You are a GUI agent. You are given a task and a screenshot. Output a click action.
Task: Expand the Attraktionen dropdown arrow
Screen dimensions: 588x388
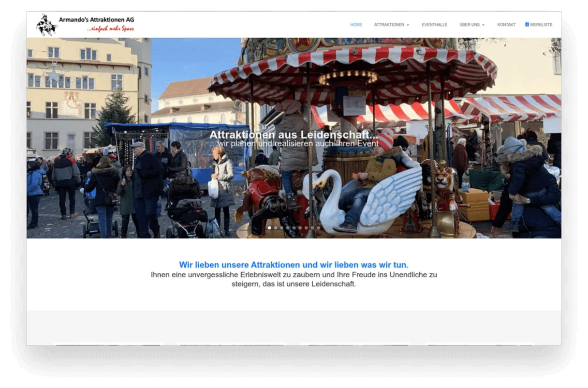pos(408,25)
